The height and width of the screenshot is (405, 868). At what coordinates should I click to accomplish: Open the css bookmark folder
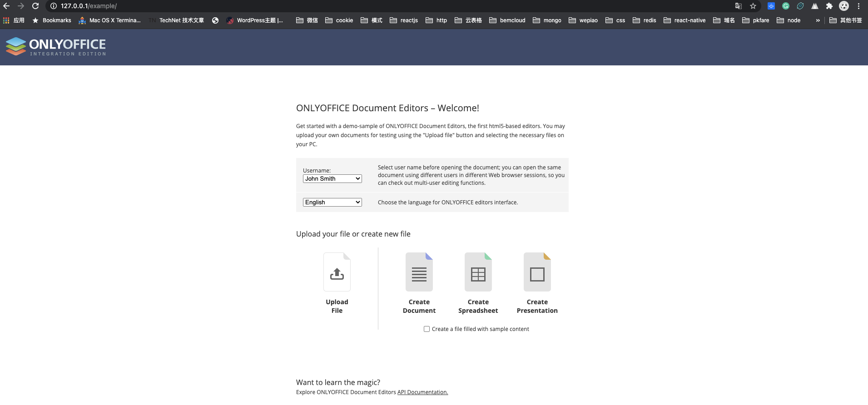pos(615,20)
